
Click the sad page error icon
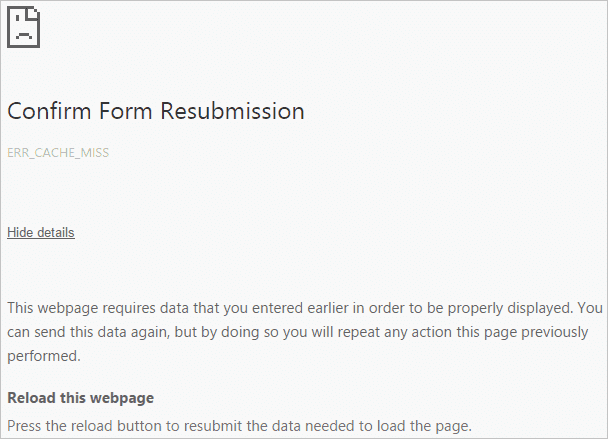click(x=24, y=25)
